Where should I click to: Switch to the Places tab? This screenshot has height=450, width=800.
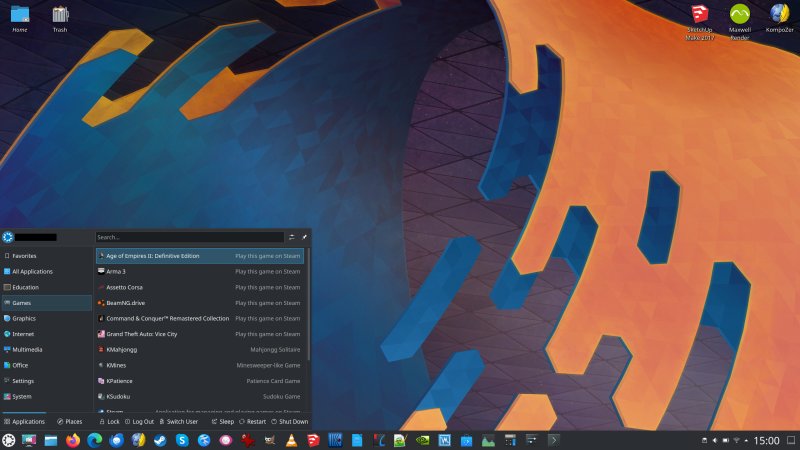tap(70, 422)
